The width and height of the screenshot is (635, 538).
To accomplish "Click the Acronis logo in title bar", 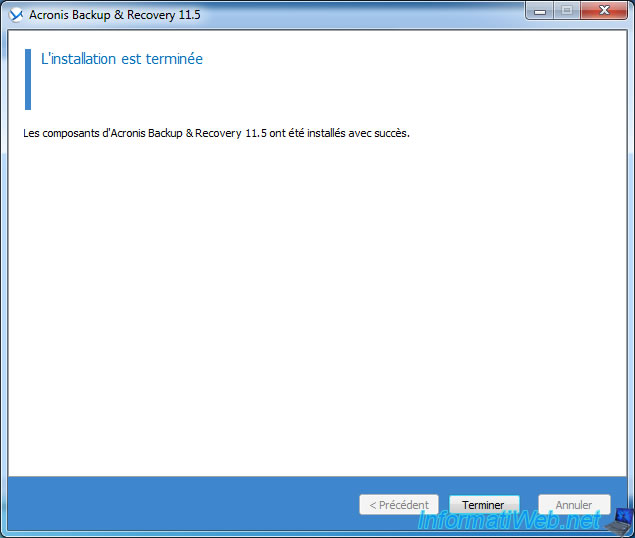I will (15, 14).
